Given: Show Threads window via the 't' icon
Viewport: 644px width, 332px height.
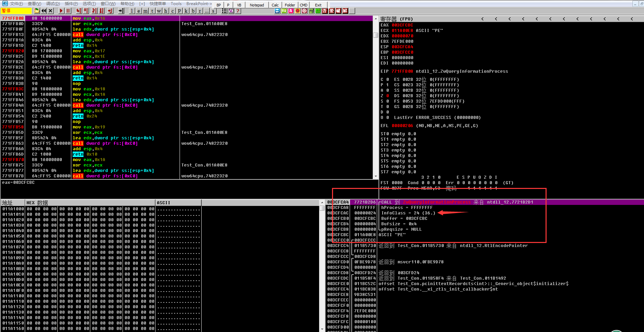Looking at the screenshot, I should (152, 11).
